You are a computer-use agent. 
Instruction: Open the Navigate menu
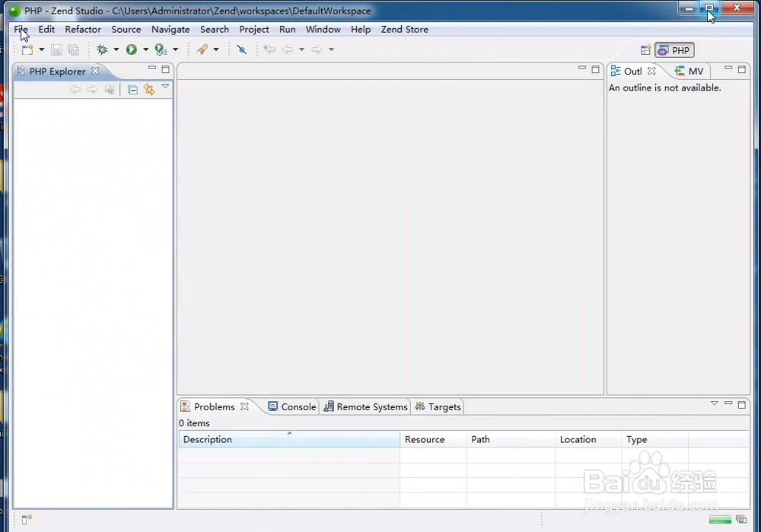[170, 29]
